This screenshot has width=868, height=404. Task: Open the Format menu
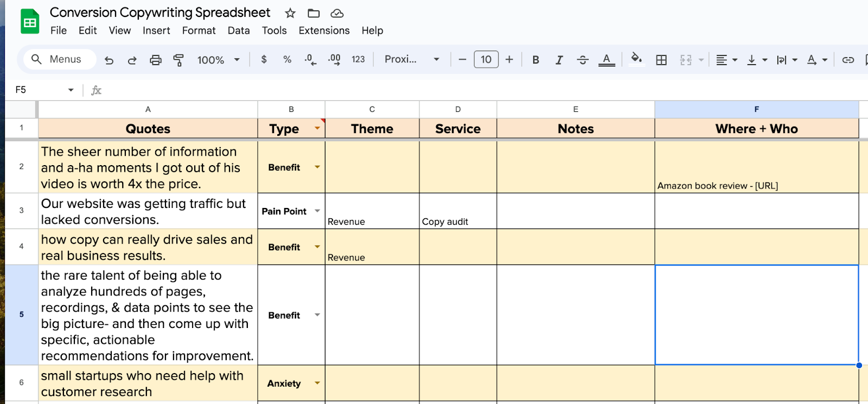click(199, 30)
